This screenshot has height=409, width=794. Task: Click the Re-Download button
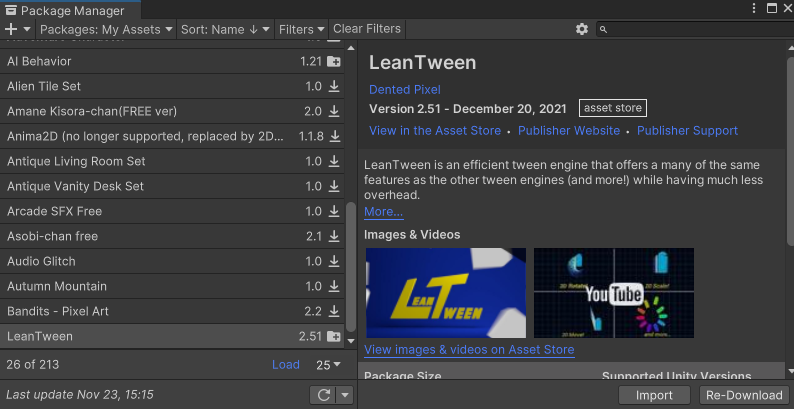pos(744,395)
